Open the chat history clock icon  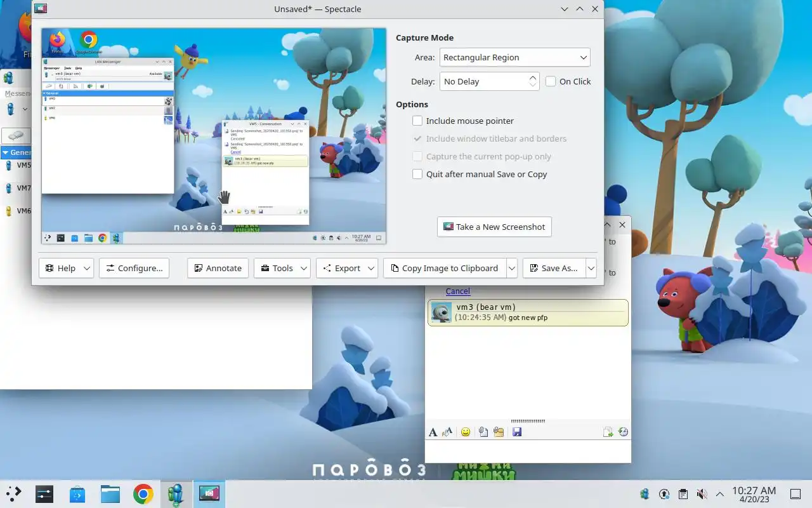point(623,432)
